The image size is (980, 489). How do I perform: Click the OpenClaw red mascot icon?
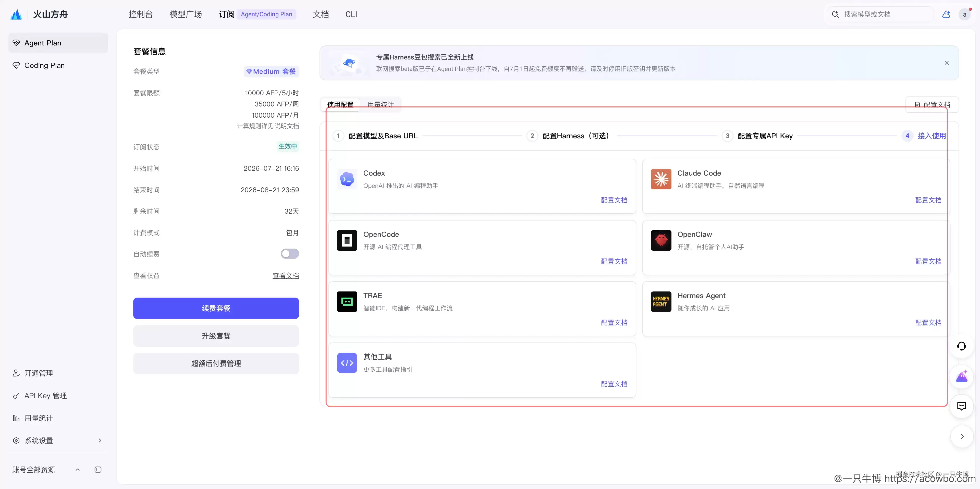coord(661,240)
